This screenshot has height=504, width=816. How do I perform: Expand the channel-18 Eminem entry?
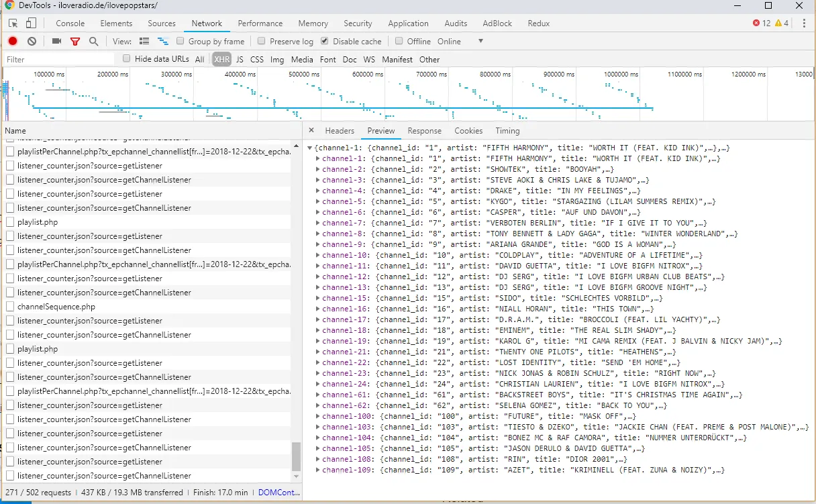(318, 330)
